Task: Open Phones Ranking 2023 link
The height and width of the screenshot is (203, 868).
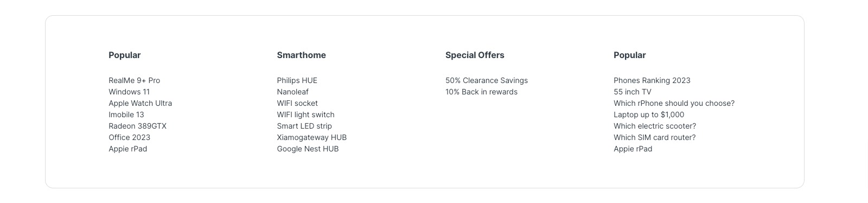Action: [652, 80]
